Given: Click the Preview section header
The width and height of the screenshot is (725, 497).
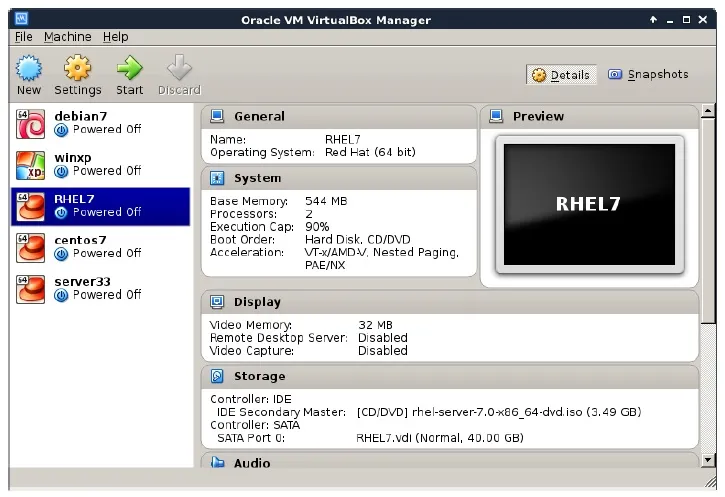Looking at the screenshot, I should pyautogui.click(x=590, y=117).
